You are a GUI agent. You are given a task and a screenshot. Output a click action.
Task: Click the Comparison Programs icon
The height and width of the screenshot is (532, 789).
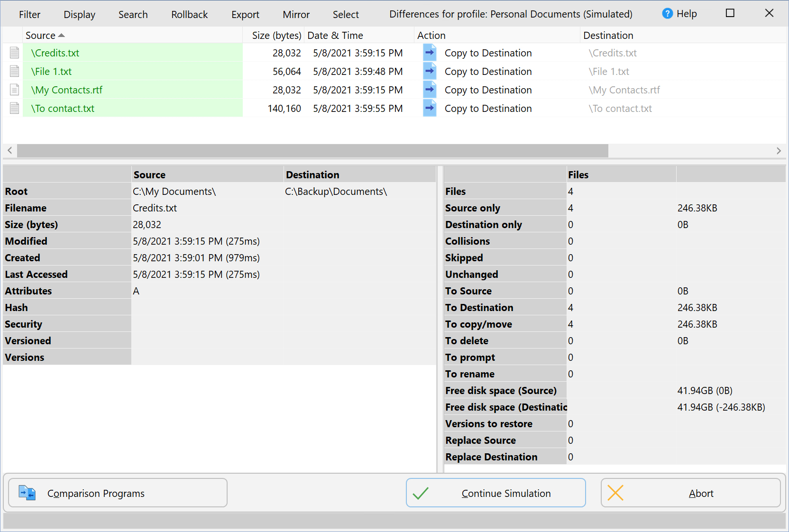27,493
